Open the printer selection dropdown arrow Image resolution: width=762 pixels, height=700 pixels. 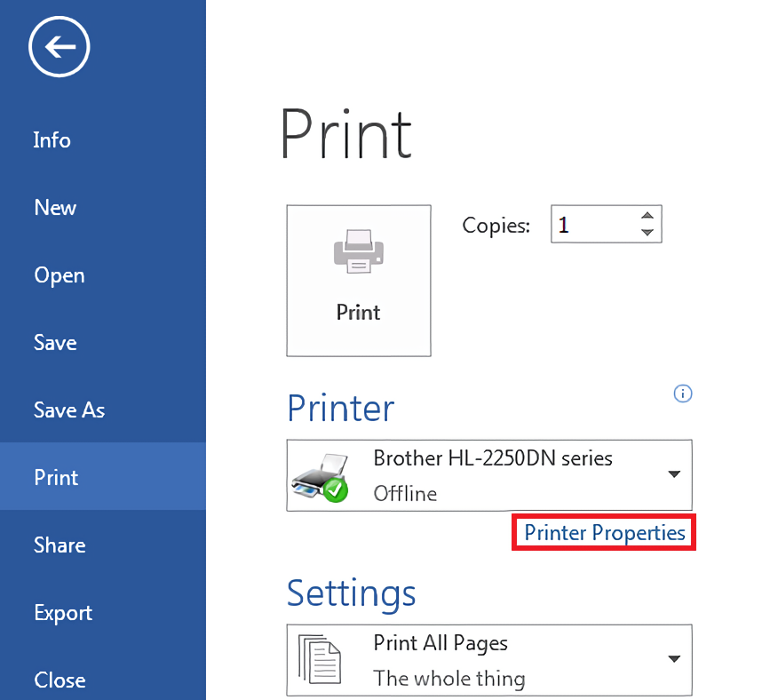click(x=673, y=474)
